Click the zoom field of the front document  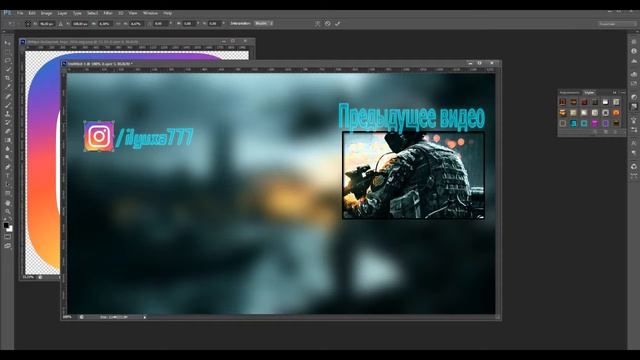pyautogui.click(x=68, y=317)
